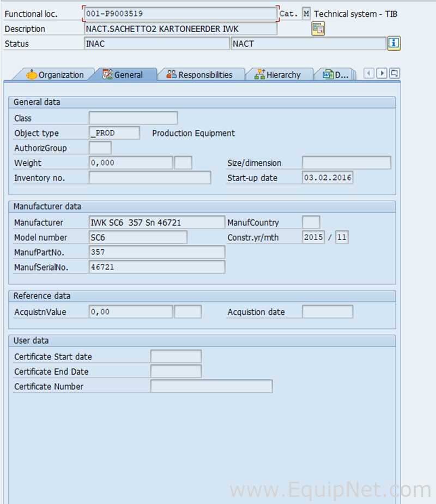Click the ManufPartNo. field 357
This screenshot has height=504, width=436.
[x=156, y=252]
